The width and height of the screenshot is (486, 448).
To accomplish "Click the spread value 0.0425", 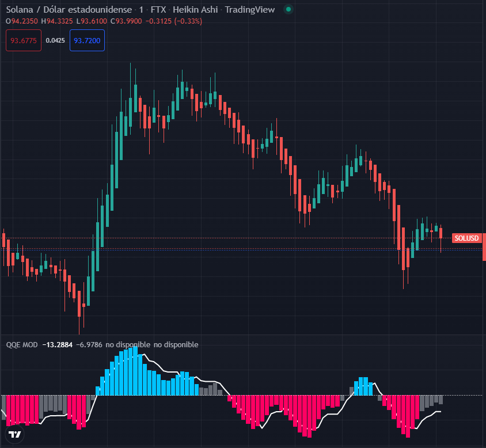I will [x=55, y=40].
